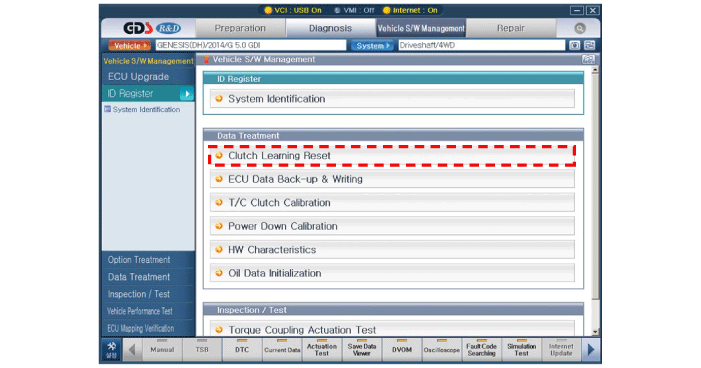Viewport: 701px width, 368px height.
Task: Open ECU Upgrade in sidebar
Action: click(x=138, y=76)
